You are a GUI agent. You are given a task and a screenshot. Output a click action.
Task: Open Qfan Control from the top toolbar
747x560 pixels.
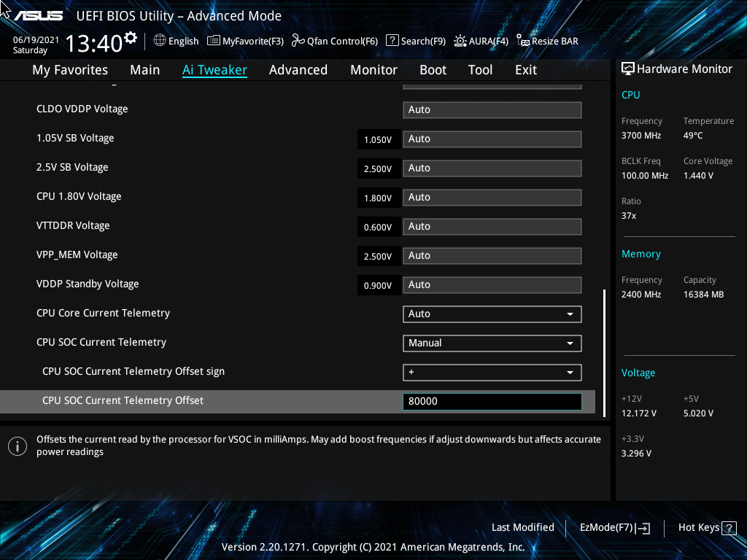334,41
